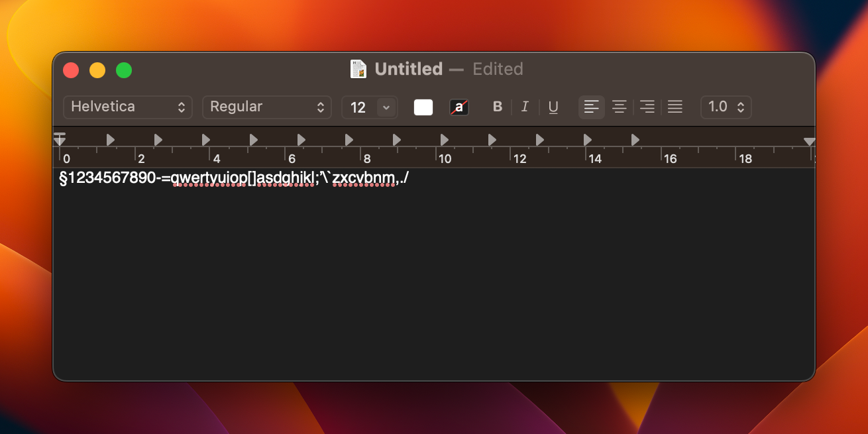Toggle bold formatting

click(498, 107)
